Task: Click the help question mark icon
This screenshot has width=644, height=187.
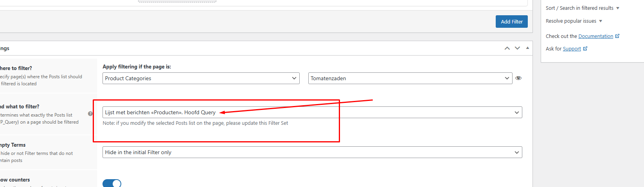Action: click(90, 114)
